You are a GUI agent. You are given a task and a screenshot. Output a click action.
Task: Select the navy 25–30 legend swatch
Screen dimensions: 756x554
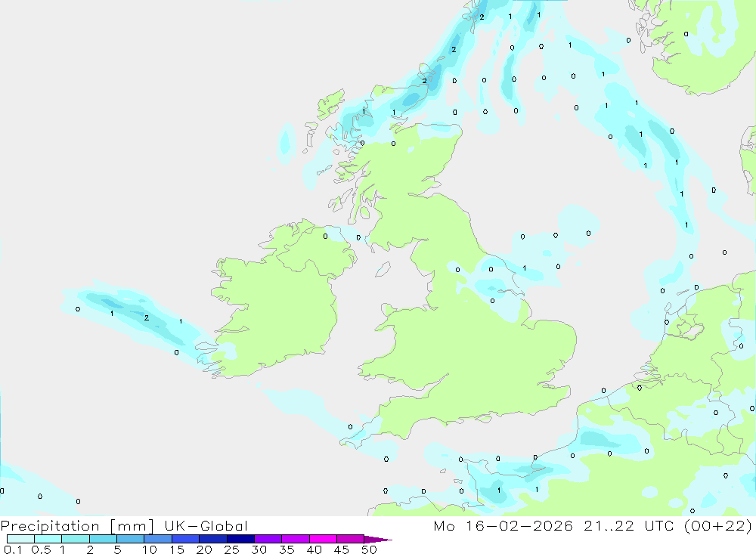coord(240,539)
